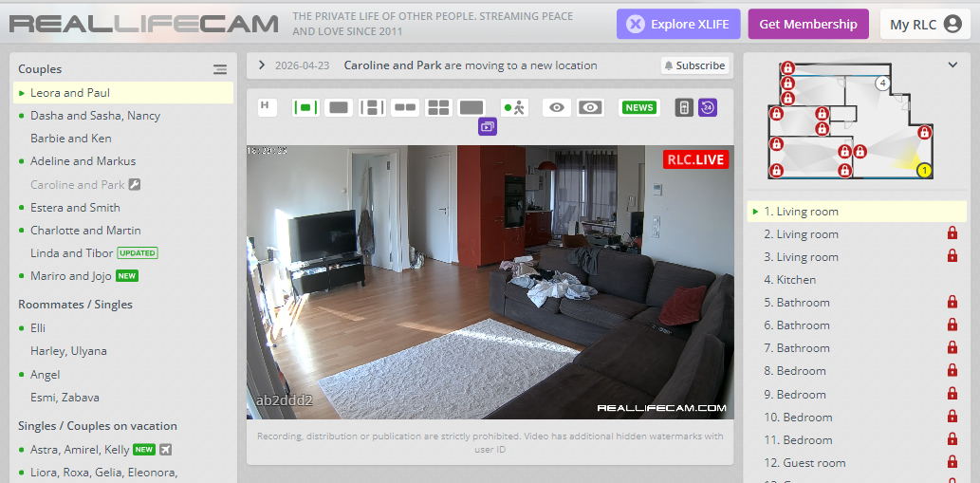
Task: Open the Couples list hamburger menu
Action: [x=220, y=69]
